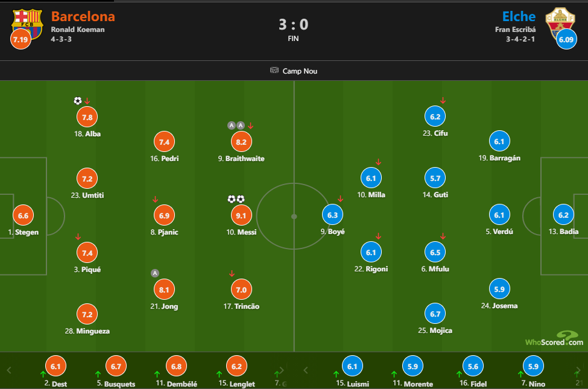The image size is (588, 389).
Task: Select Braithwaite's 8.2 rating badge
Action: coord(241,142)
